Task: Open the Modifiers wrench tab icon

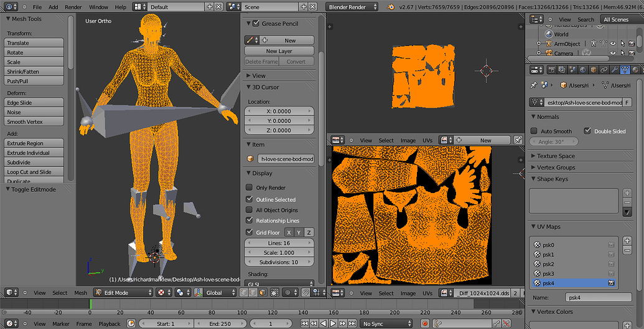Action: point(615,70)
